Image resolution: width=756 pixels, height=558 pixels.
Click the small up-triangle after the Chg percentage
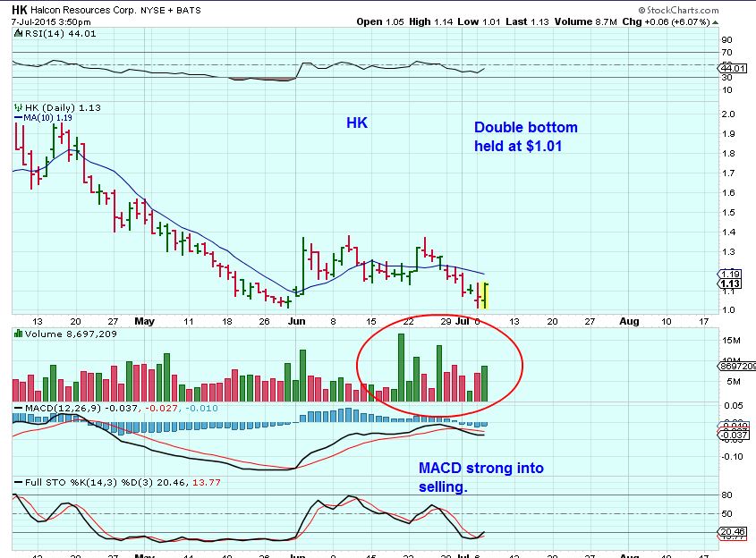tap(715, 22)
